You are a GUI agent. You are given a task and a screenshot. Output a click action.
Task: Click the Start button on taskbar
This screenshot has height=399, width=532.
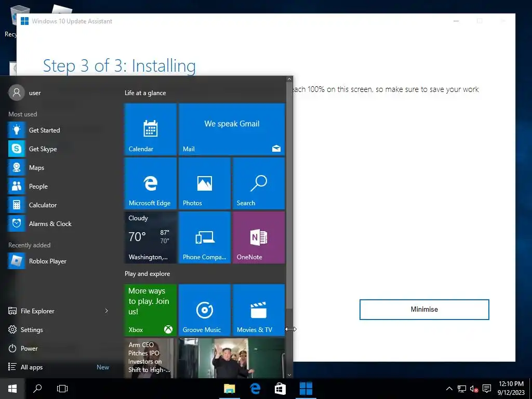coord(12,389)
